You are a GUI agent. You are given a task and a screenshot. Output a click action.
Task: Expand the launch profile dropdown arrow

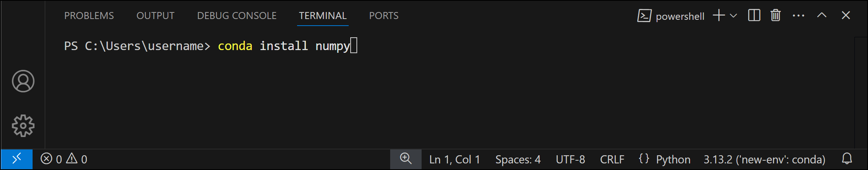(733, 16)
